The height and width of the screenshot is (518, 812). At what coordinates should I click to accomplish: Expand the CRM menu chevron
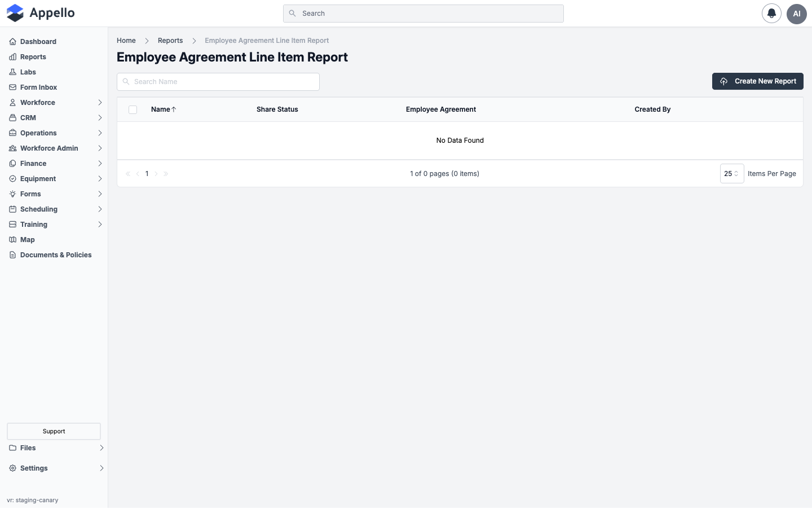(x=100, y=118)
